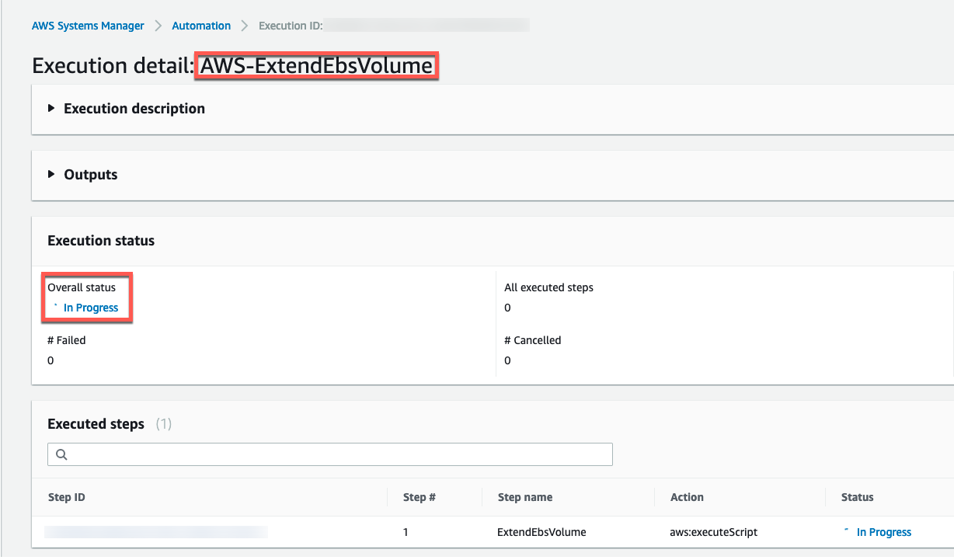Click the in-progress spinner icon beside Overall status
The image size is (954, 560).
pyautogui.click(x=55, y=308)
